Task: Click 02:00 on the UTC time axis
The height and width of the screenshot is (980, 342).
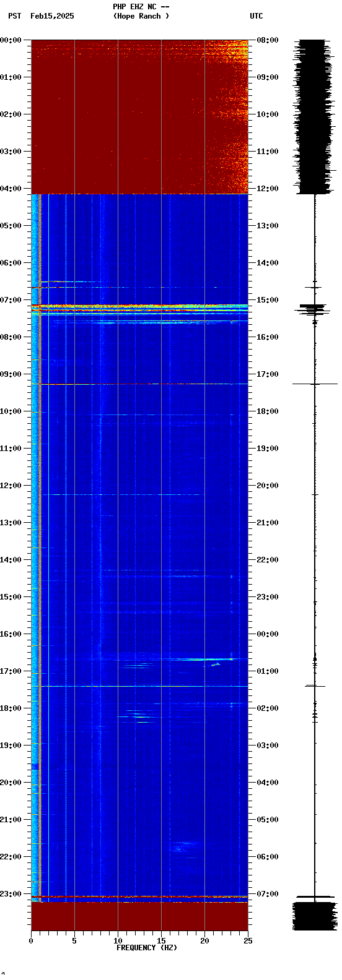Action: (x=268, y=708)
